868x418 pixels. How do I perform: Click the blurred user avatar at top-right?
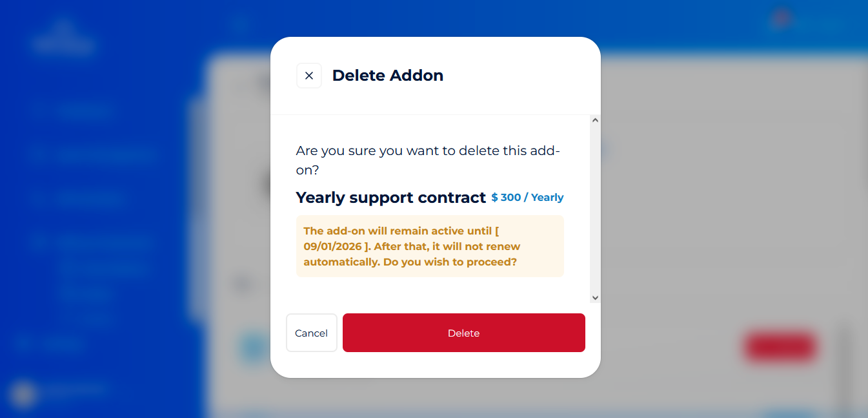[x=780, y=19]
